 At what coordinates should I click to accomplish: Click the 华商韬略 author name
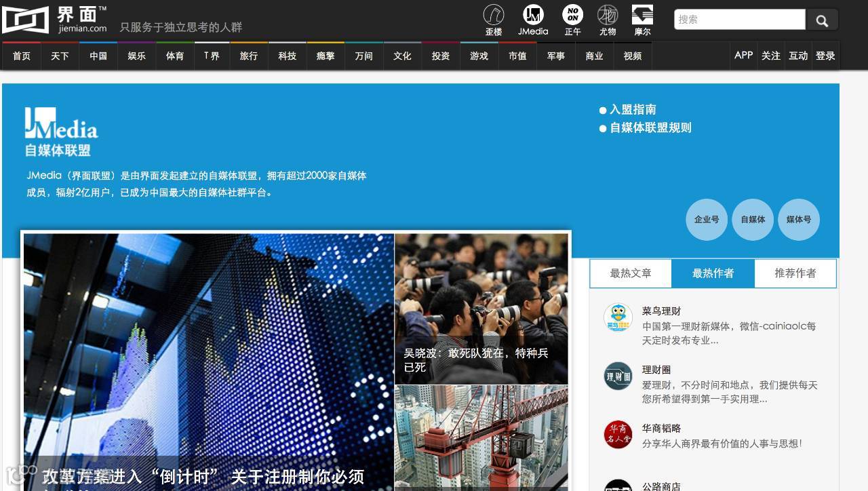(661, 429)
